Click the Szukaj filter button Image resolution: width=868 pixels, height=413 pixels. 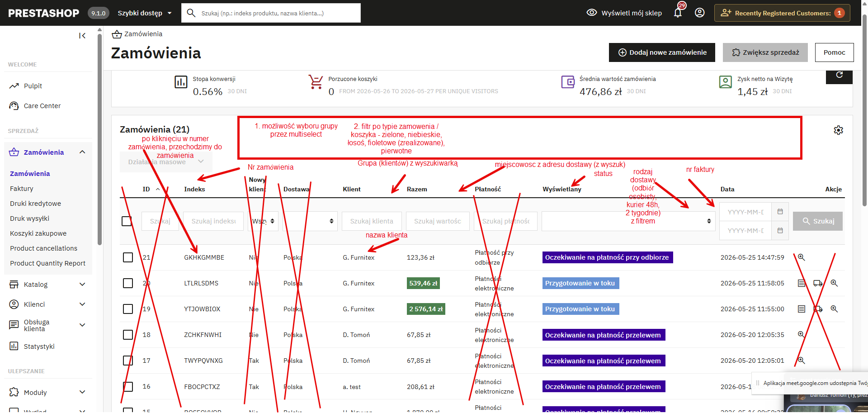(818, 221)
